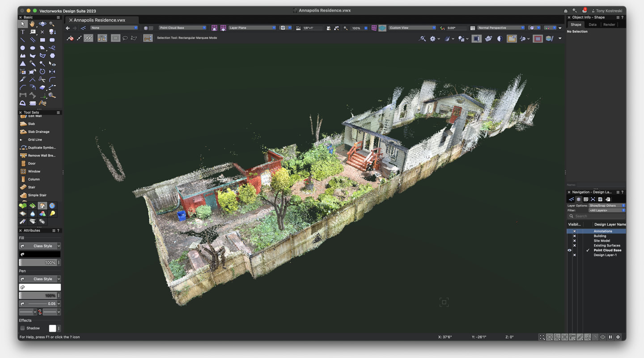Switch to the Render tab
Screen dimensions: 644x358
pyautogui.click(x=609, y=25)
